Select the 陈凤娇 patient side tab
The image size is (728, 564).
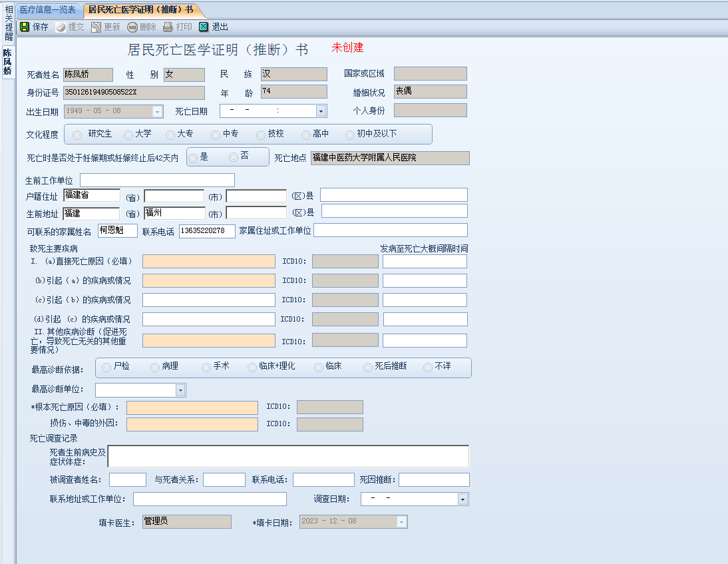[x=7, y=62]
